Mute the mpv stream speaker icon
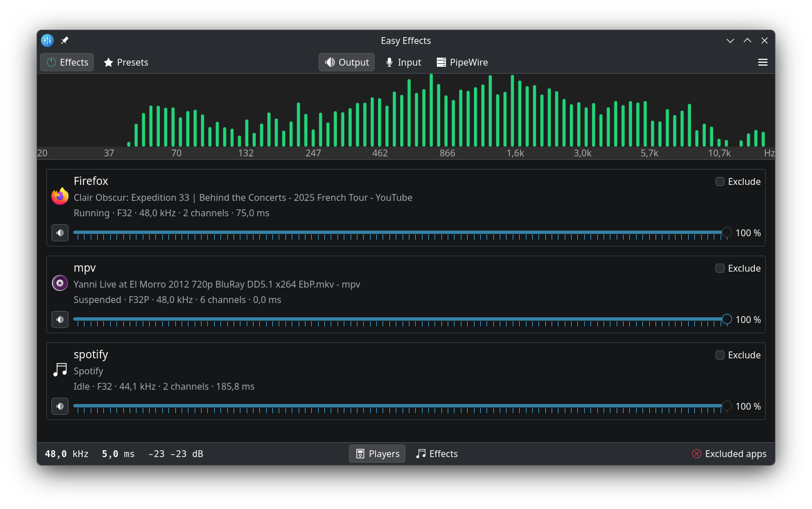812x509 pixels. point(60,320)
